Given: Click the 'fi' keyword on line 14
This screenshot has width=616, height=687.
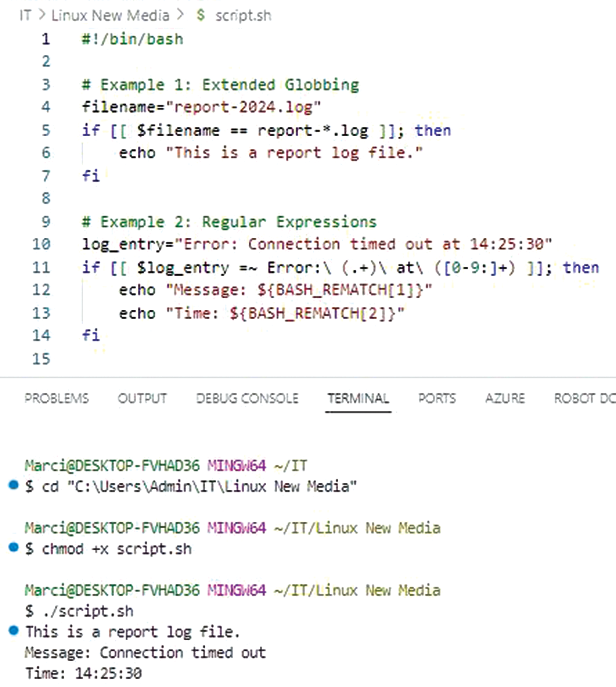Looking at the screenshot, I should click(91, 335).
